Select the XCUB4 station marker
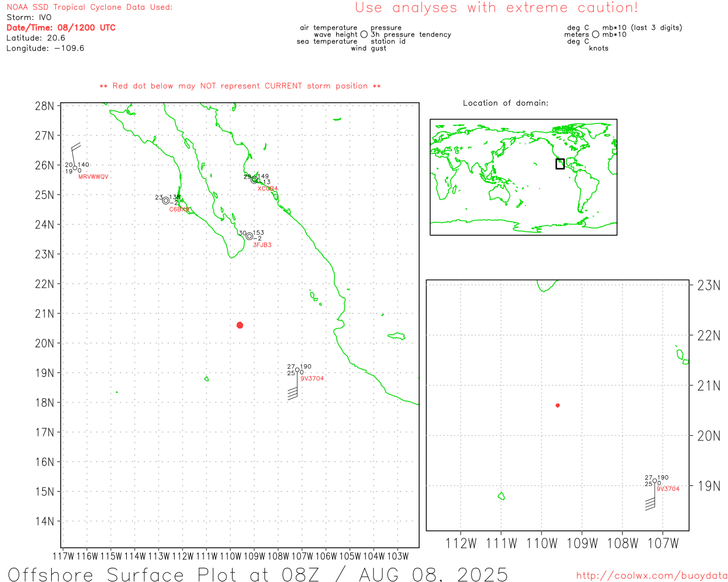This screenshot has height=582, width=728. (x=254, y=180)
